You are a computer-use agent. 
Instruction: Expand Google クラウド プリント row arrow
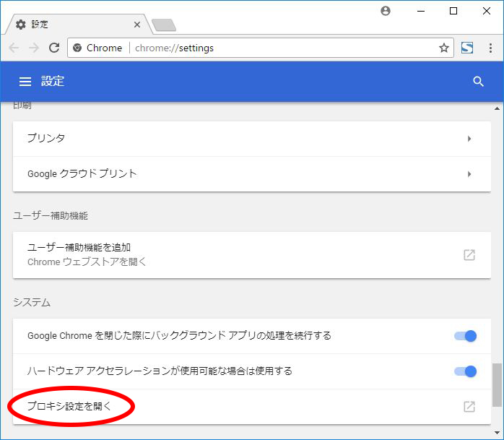point(469,174)
